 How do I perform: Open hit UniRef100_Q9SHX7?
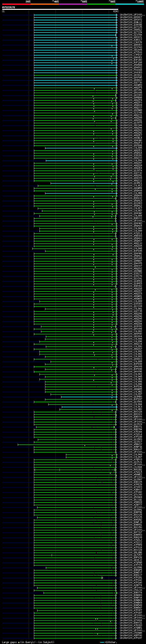pyautogui.click(x=131, y=17)
